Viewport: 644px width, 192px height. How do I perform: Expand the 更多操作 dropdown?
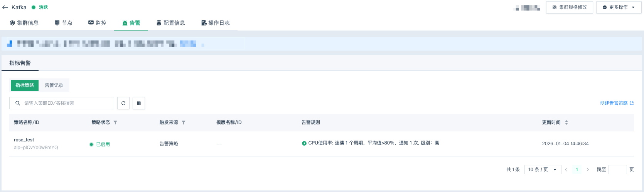pos(619,7)
